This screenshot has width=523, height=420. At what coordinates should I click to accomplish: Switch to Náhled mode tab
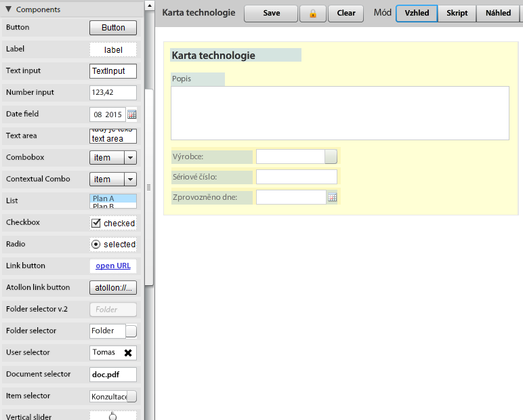(498, 14)
